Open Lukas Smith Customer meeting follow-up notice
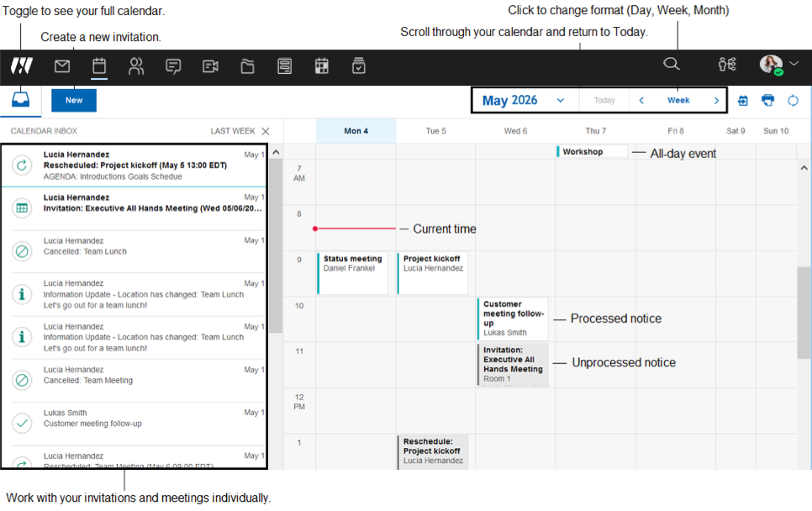This screenshot has height=511, width=812. (134, 423)
